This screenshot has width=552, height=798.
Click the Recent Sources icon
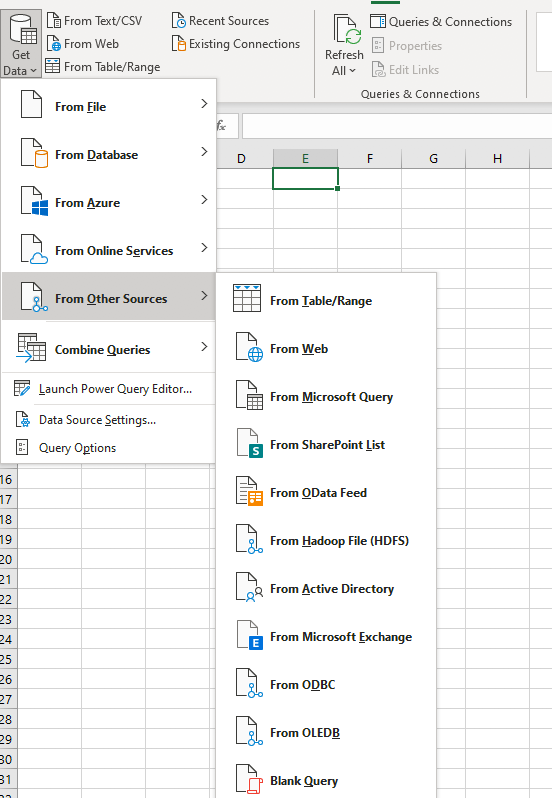(179, 21)
